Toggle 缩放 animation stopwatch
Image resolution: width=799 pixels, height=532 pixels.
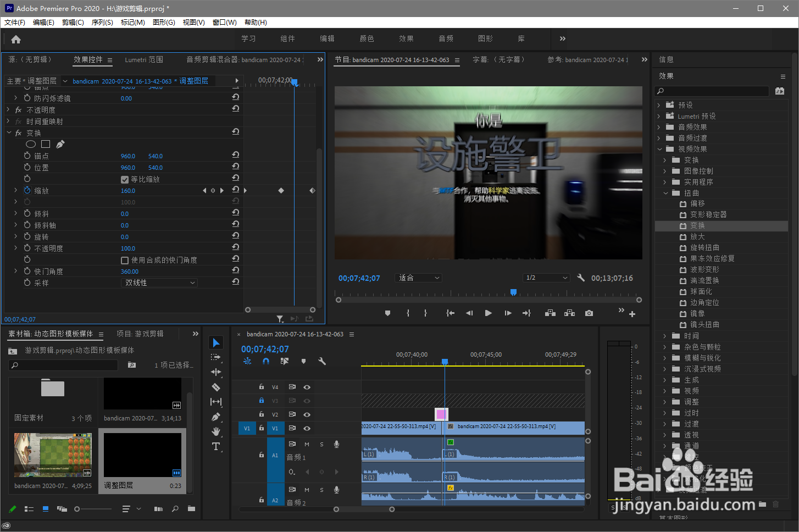[x=27, y=190]
